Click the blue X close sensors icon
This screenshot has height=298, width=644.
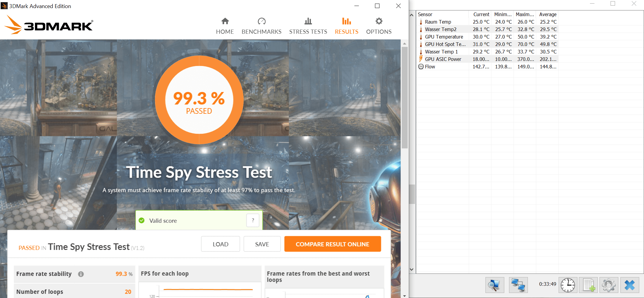630,285
